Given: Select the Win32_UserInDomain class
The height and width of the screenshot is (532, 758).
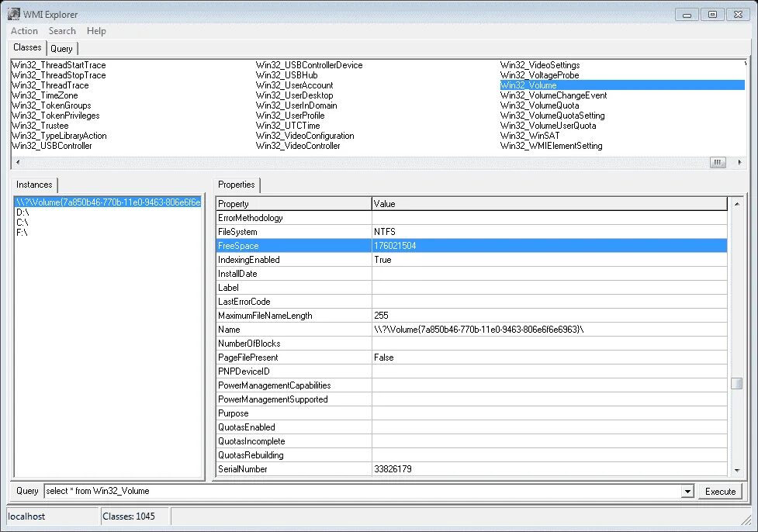Looking at the screenshot, I should tap(296, 105).
